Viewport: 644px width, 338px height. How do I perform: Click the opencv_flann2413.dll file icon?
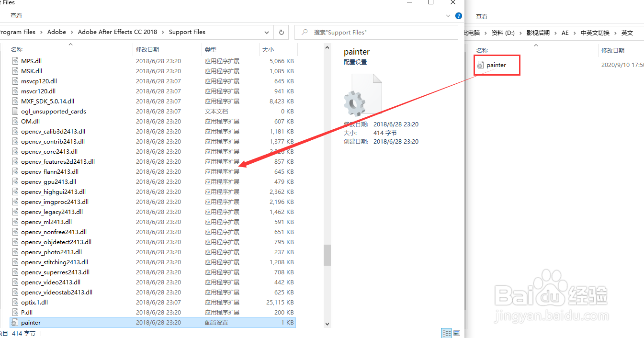tap(15, 172)
